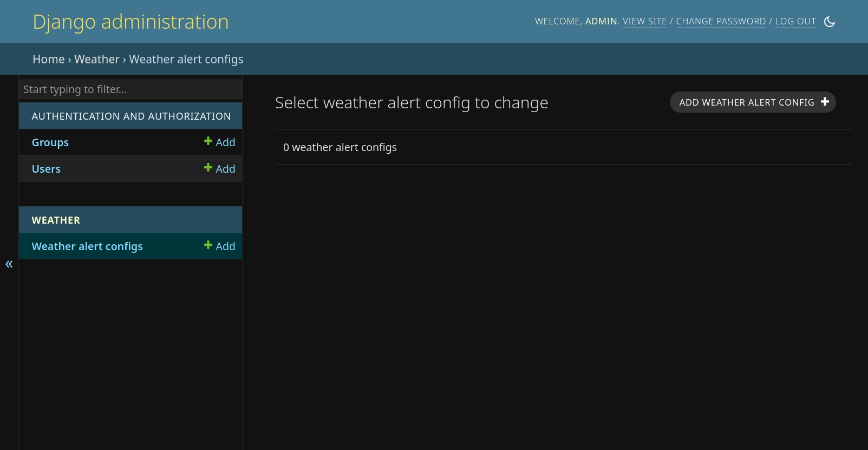Screen dimensions: 868x450
Task: Open Weather alert configs in sidebar
Action: click(x=87, y=246)
